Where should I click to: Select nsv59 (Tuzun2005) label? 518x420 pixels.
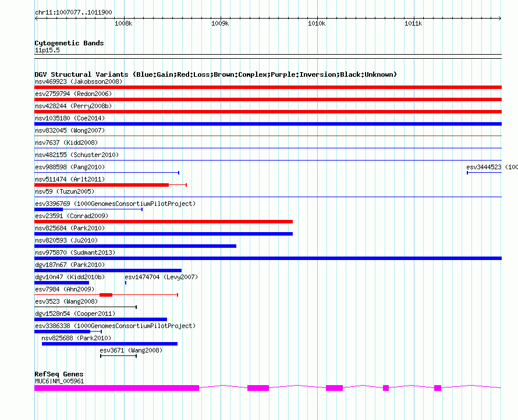(x=65, y=191)
